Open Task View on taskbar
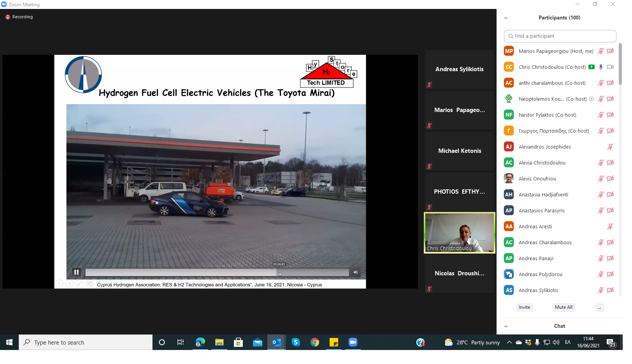The width and height of the screenshot is (632, 364). [181, 342]
